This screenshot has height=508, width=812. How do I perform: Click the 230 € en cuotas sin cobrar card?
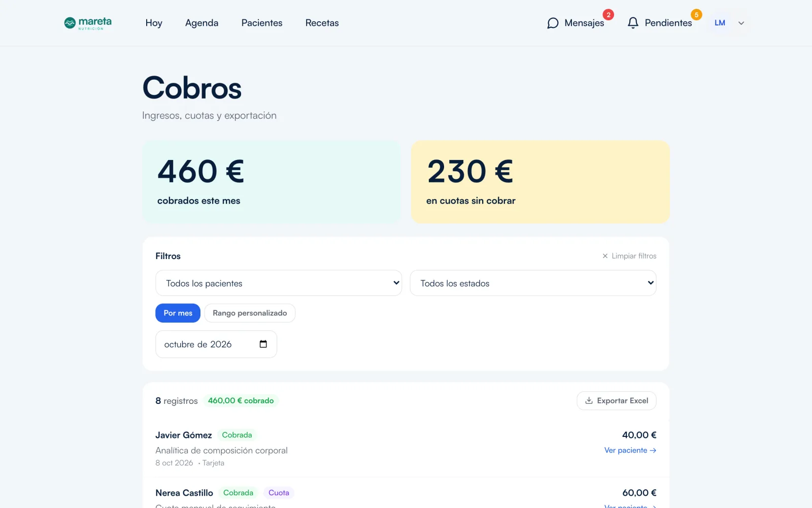click(x=540, y=182)
